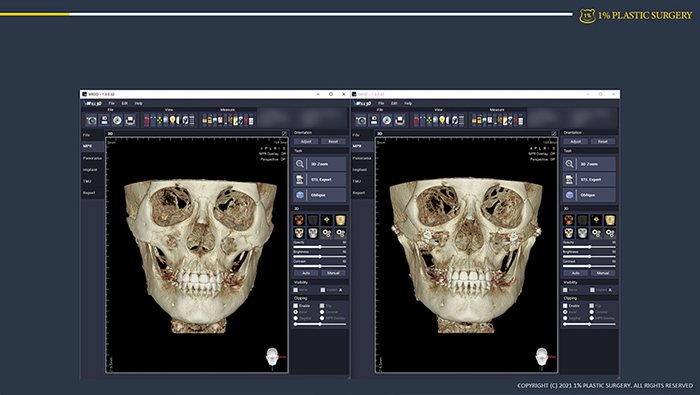
Task: Click the CD disc icon in right window toolbar
Action: [387, 121]
